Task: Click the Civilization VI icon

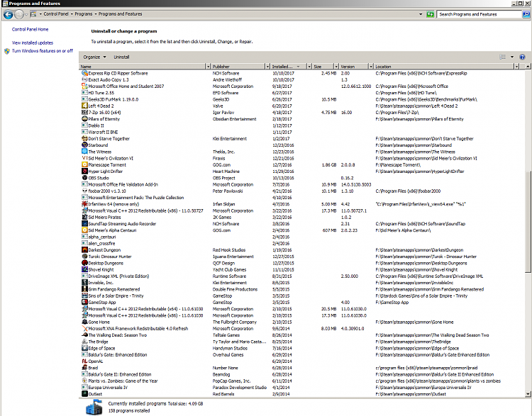Action: (x=84, y=158)
